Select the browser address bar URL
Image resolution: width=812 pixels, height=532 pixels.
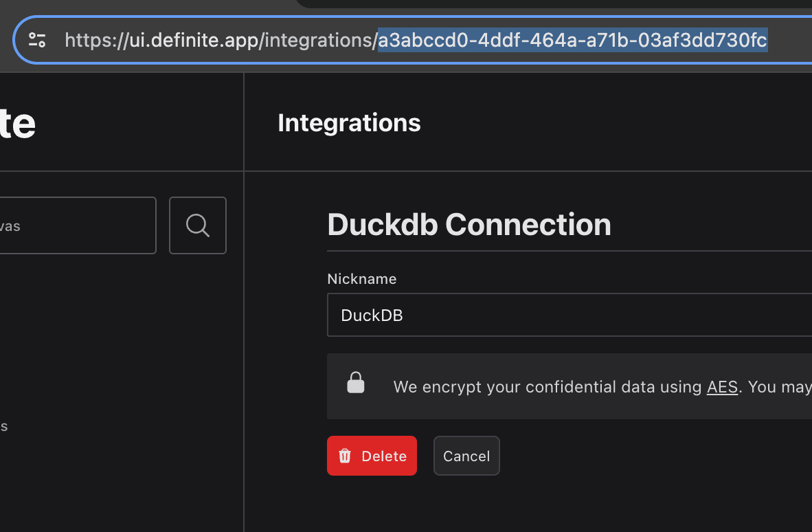click(416, 40)
